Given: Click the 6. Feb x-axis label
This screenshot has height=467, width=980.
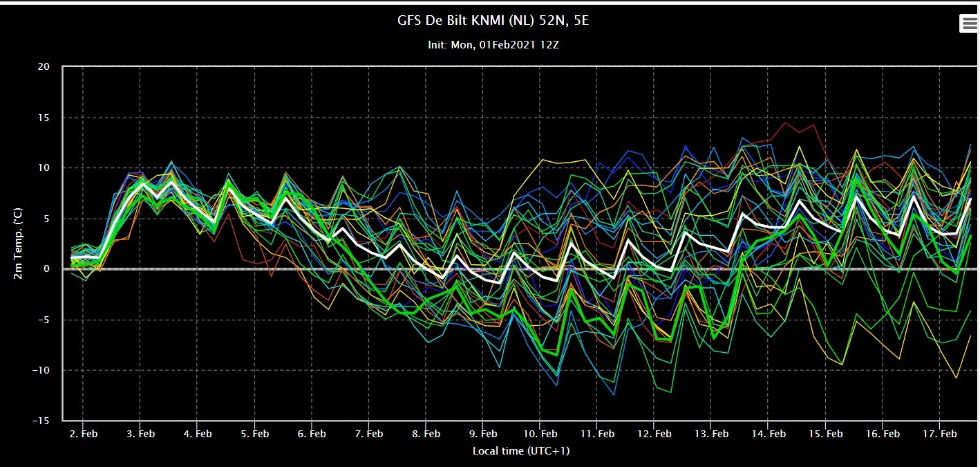Looking at the screenshot, I should (x=312, y=434).
